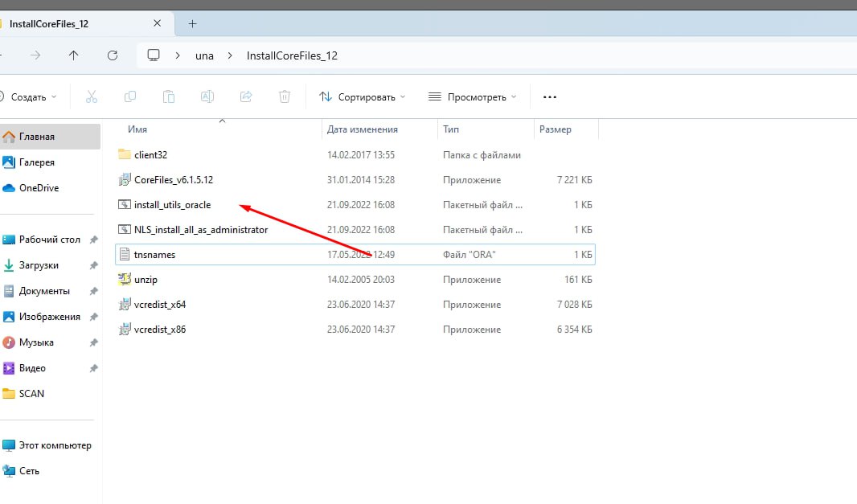The image size is (857, 504).
Task: Add a new tab with plus button
Action: (x=192, y=23)
